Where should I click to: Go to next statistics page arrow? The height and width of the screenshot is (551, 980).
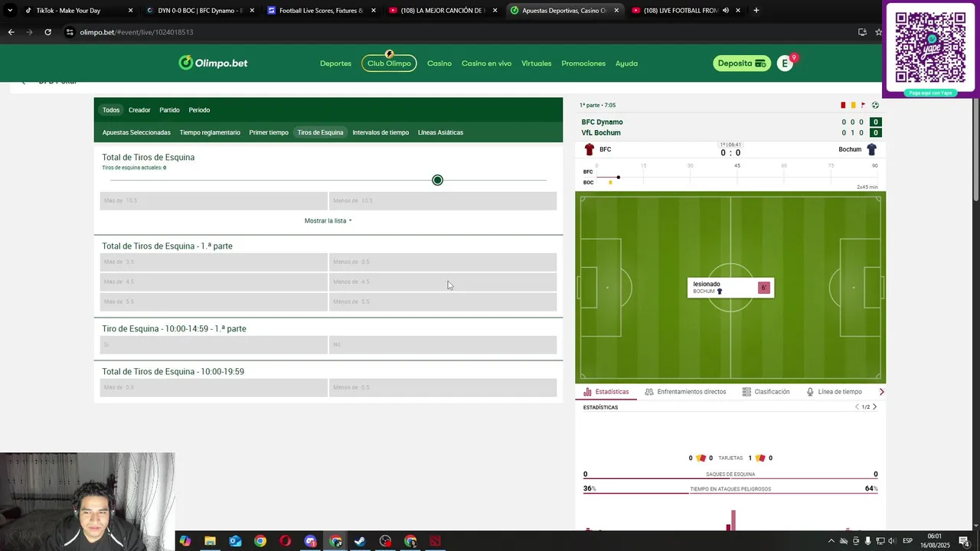pyautogui.click(x=874, y=407)
